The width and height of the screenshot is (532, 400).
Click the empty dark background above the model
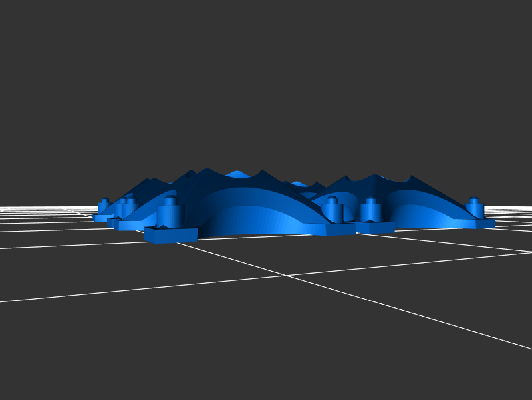pyautogui.click(x=266, y=80)
